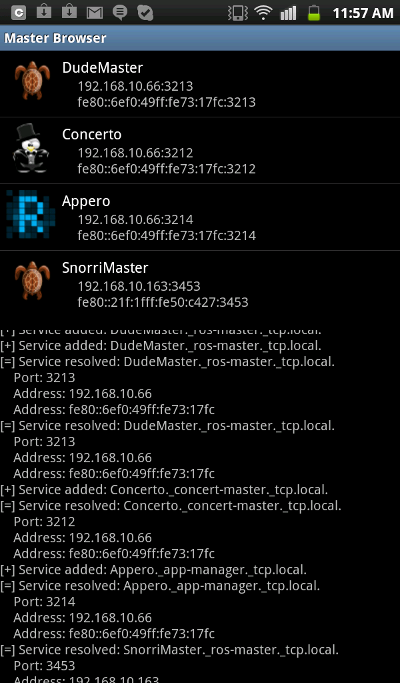Tap the Wi-Fi status icon
400x683 pixels.
point(263,13)
